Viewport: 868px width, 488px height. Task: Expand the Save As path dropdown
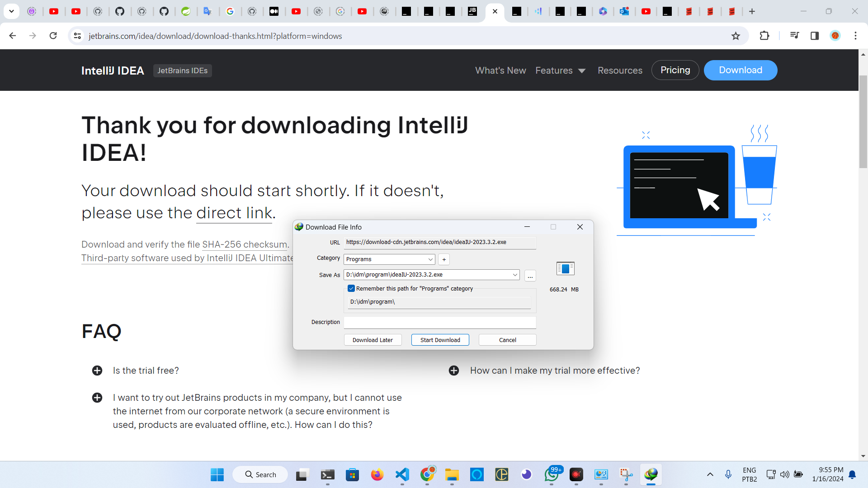[514, 275]
